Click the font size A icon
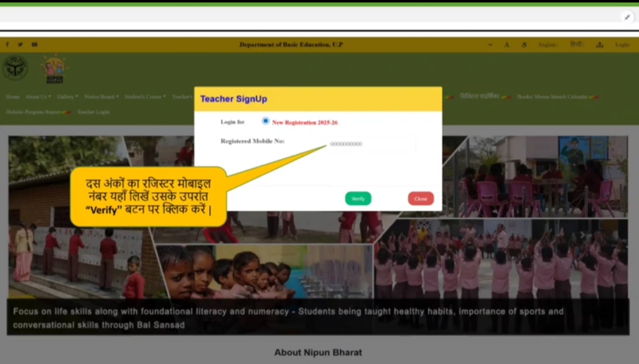 [x=506, y=45]
